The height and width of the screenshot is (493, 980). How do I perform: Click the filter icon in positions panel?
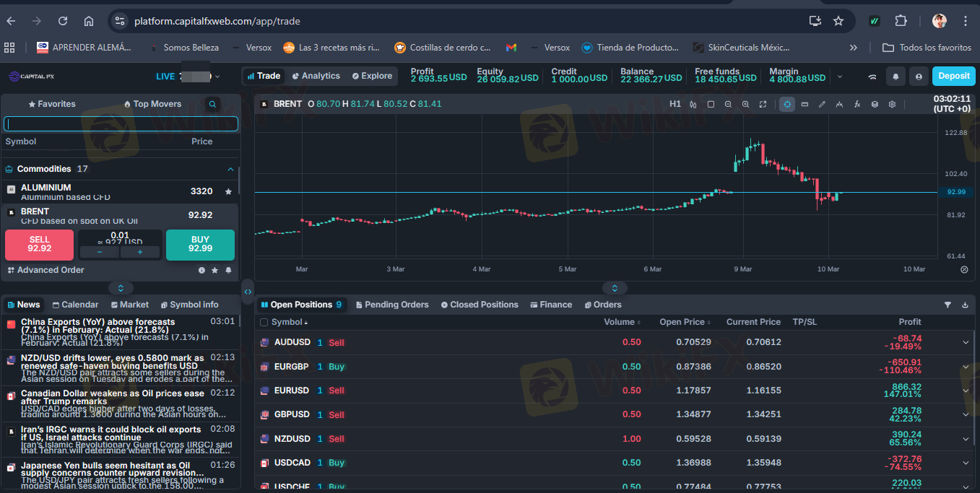click(948, 305)
